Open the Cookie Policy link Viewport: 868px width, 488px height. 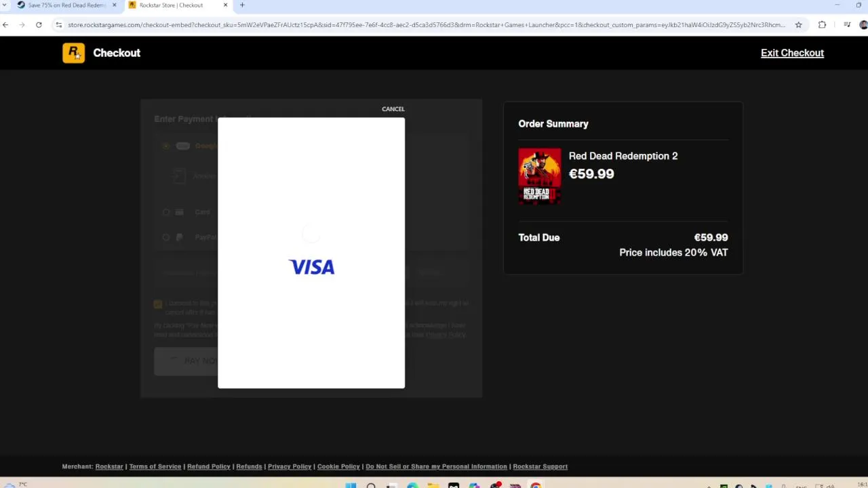click(x=338, y=466)
